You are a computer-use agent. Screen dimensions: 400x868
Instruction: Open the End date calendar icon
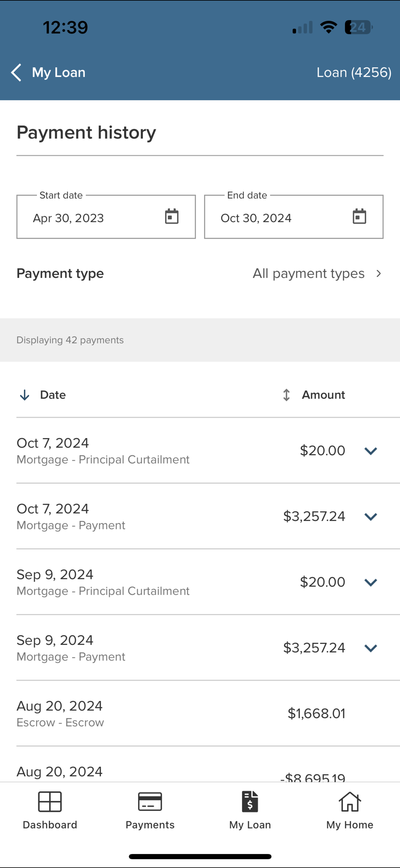click(359, 216)
